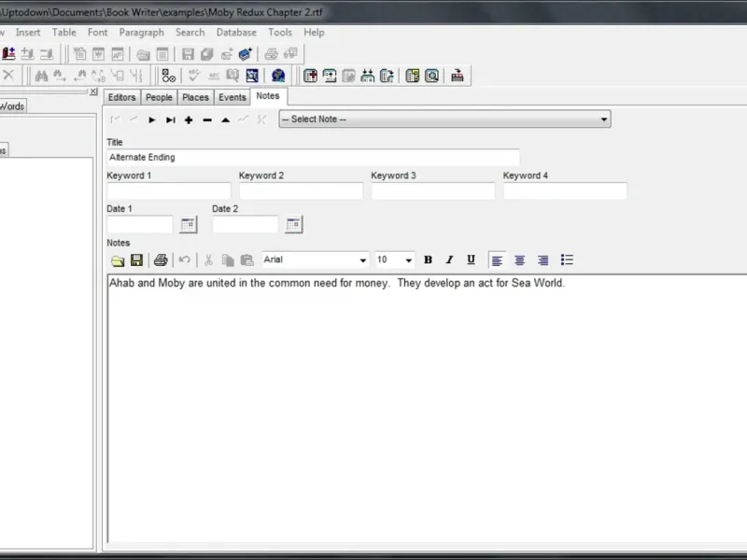Screen dimensions: 747x560
Task: Select the Notes tab
Action: point(268,96)
